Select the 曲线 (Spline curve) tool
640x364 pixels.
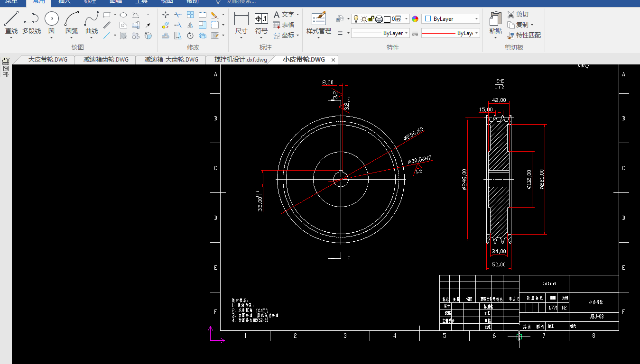[x=92, y=23]
